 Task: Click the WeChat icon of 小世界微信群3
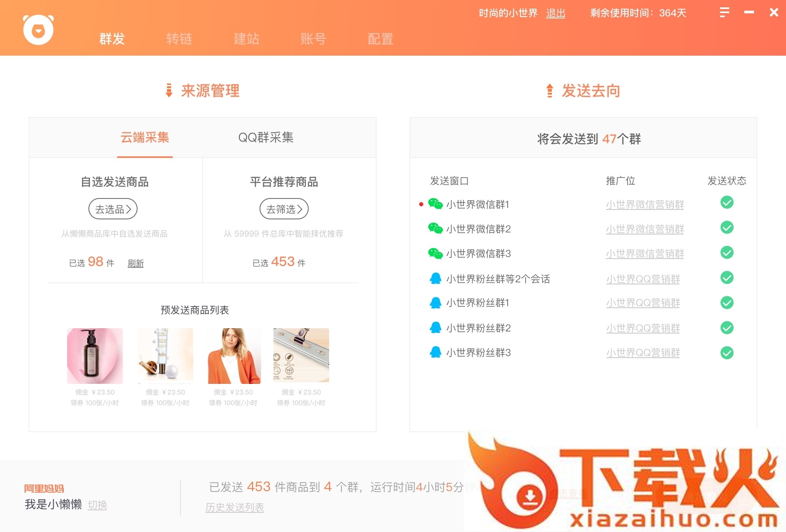(x=435, y=253)
